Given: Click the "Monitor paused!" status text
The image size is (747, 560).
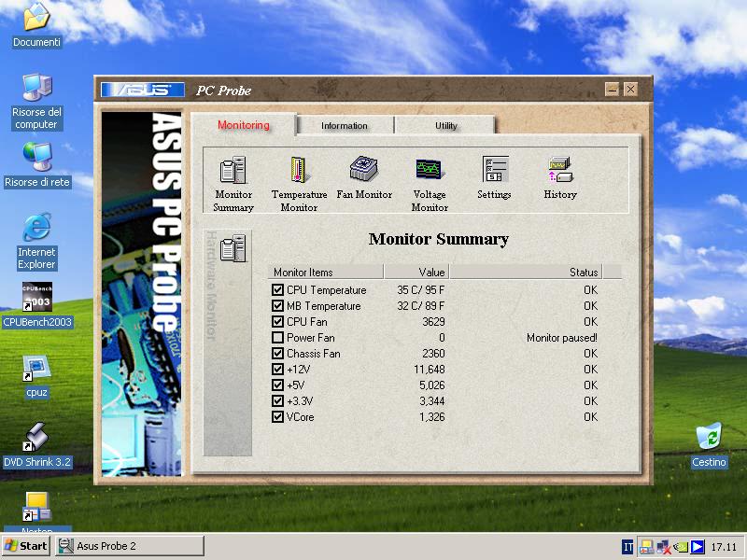Looking at the screenshot, I should coord(562,338).
